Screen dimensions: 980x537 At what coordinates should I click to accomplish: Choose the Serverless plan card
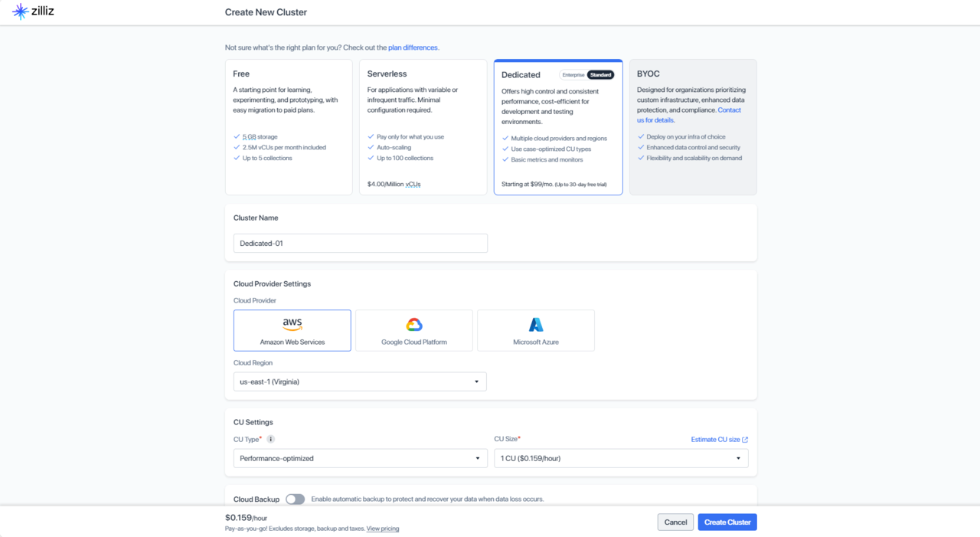[x=423, y=127]
